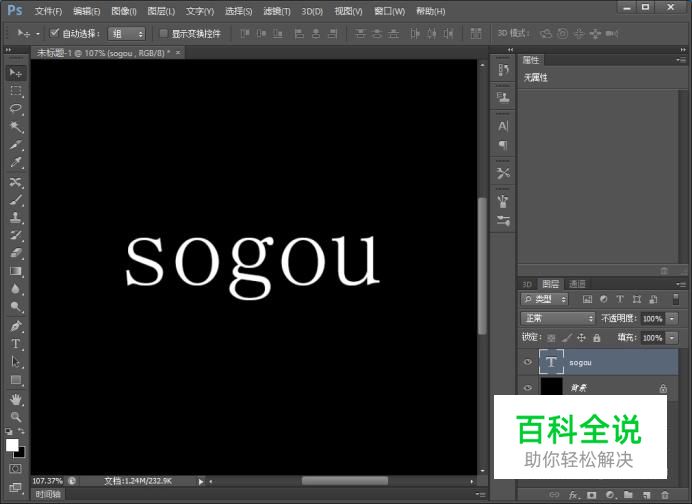Select the Move tool in toolbox
692x504 pixels.
[x=15, y=73]
